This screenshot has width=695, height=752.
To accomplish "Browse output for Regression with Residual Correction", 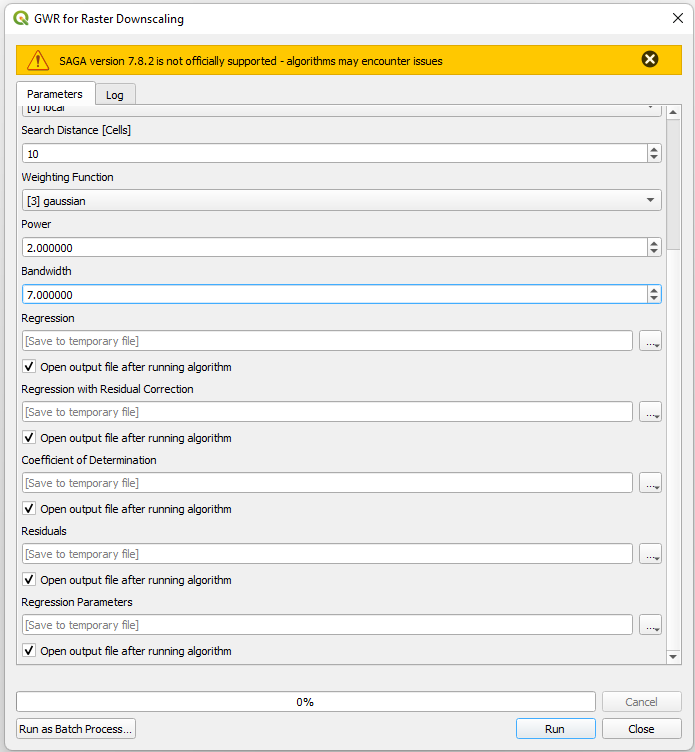I will pos(650,412).
